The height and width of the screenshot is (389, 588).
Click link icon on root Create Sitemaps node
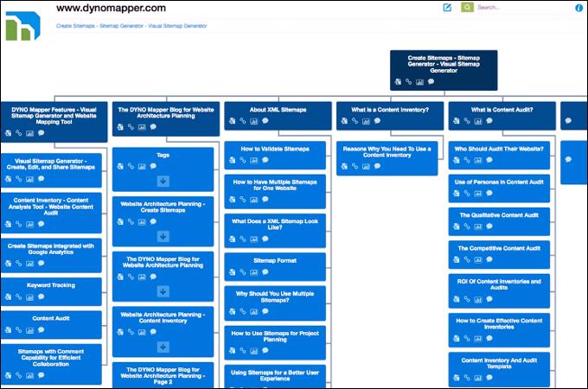[409, 81]
